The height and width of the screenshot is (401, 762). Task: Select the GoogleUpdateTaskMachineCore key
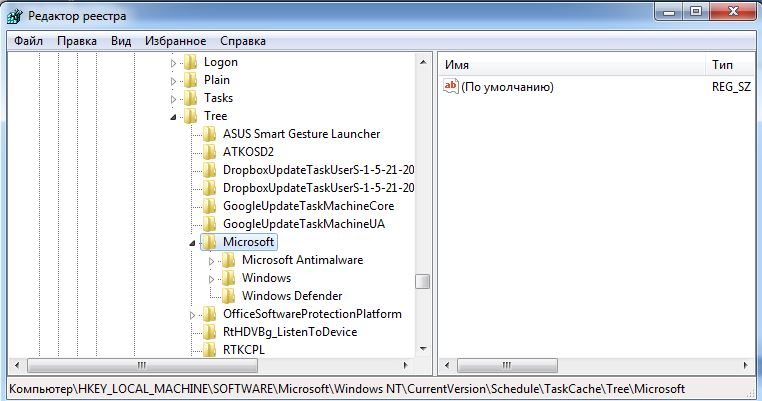tap(309, 206)
